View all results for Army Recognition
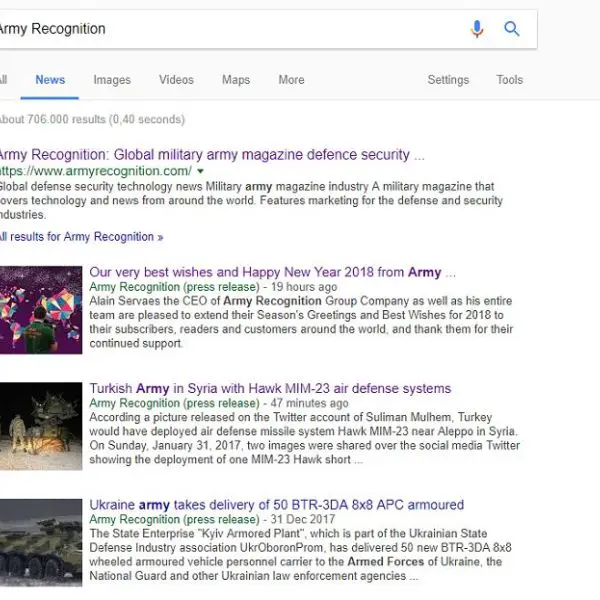Screen dimensions: 600x600 pos(80,237)
